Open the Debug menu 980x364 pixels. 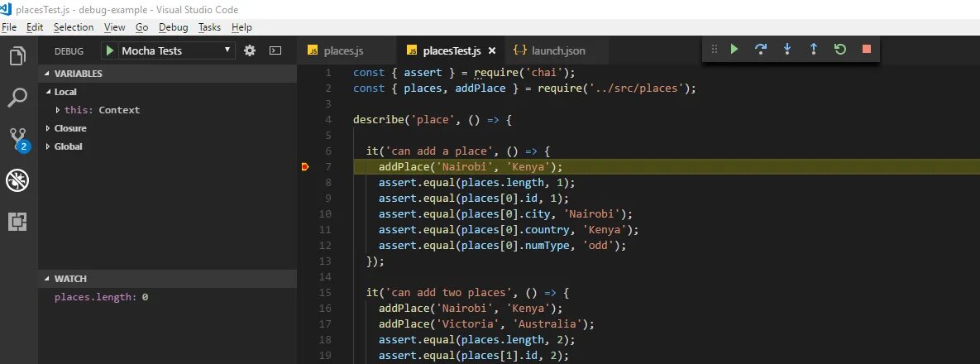pos(173,27)
